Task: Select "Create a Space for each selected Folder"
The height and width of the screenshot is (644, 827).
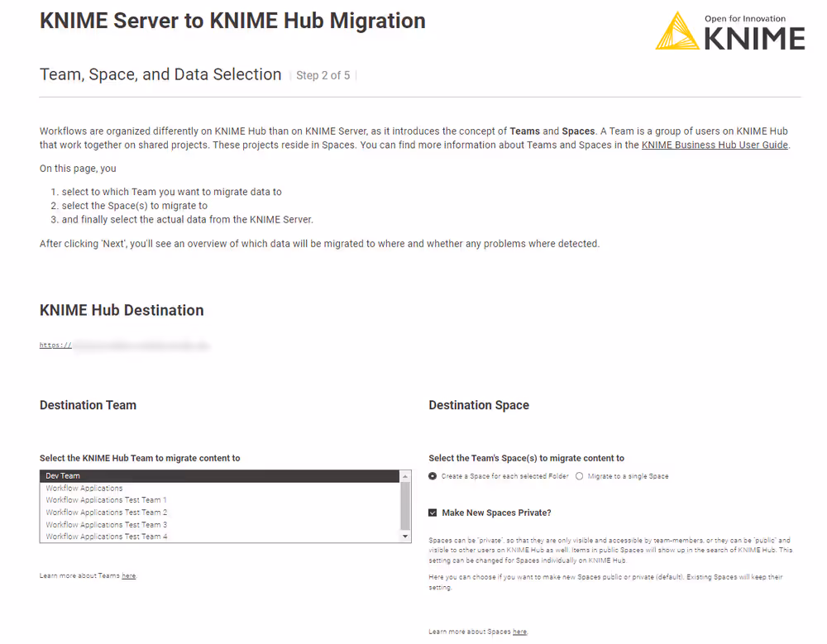Action: point(432,475)
